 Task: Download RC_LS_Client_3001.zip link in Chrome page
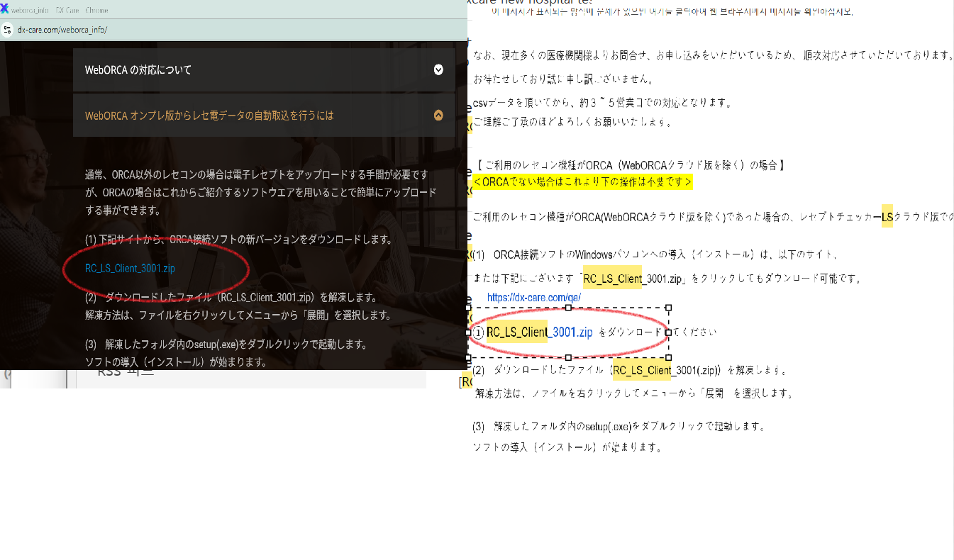point(130,269)
